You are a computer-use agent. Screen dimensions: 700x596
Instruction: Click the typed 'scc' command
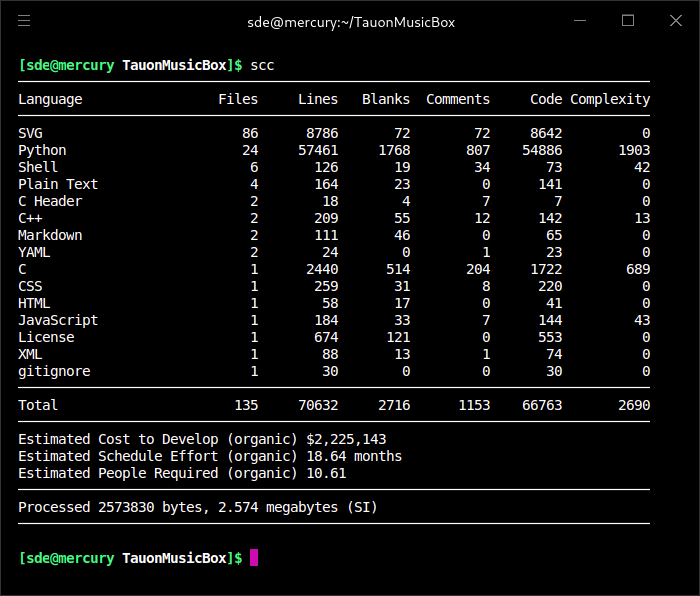262,65
